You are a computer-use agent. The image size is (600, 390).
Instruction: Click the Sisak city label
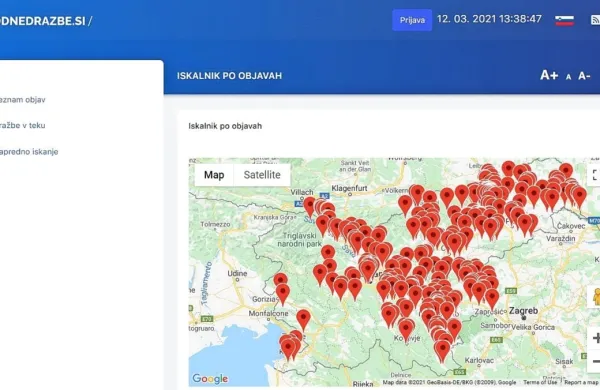pyautogui.click(x=564, y=361)
